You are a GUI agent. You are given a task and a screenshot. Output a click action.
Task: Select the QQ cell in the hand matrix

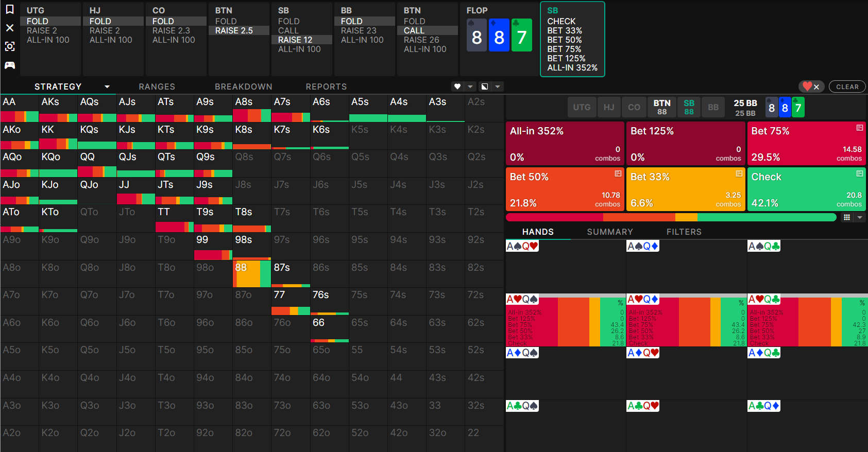pos(97,163)
